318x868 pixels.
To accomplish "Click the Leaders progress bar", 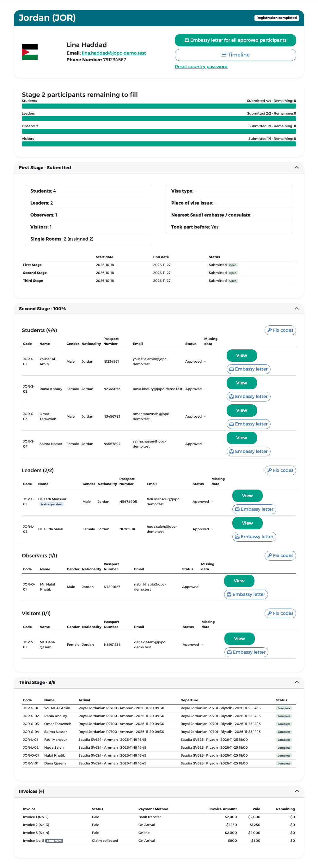I will coord(159,119).
